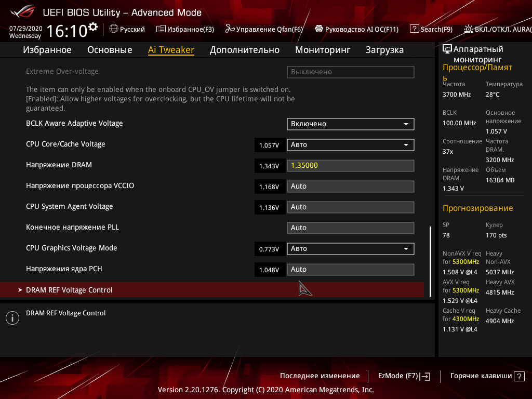Click the info circle icon
Viewport: 532px width, 399px height.
(x=12, y=318)
